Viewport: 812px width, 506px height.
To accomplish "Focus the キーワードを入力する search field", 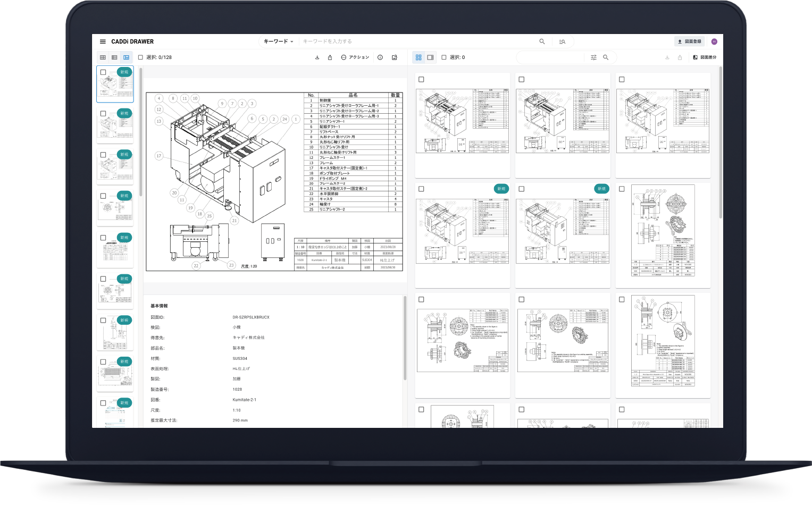I will pyautogui.click(x=417, y=41).
